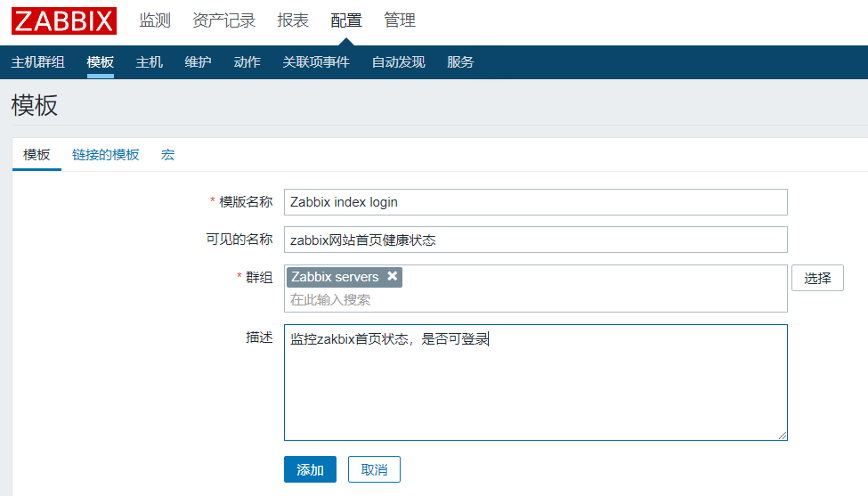Click the 描述 field label

coord(259,337)
